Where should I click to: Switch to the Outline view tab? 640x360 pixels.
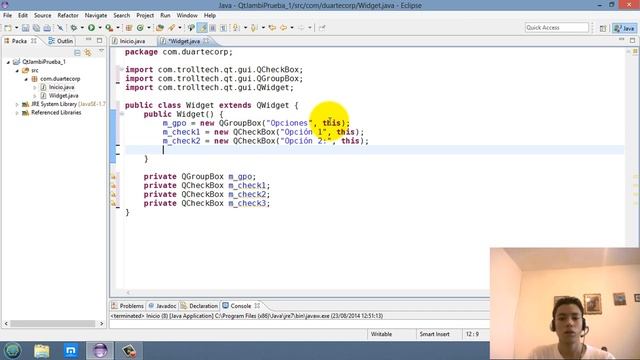(x=61, y=41)
